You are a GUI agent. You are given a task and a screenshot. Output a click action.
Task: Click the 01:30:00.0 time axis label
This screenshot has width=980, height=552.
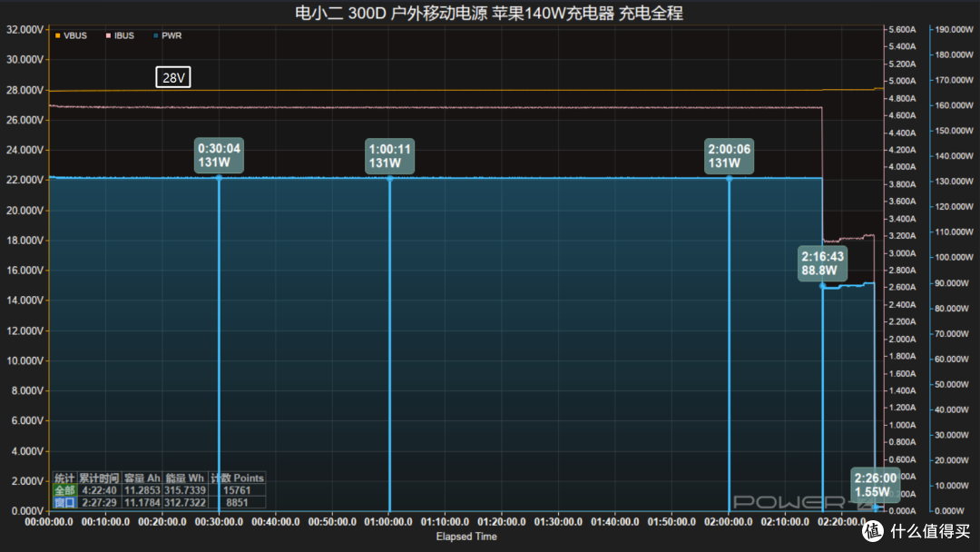(558, 521)
